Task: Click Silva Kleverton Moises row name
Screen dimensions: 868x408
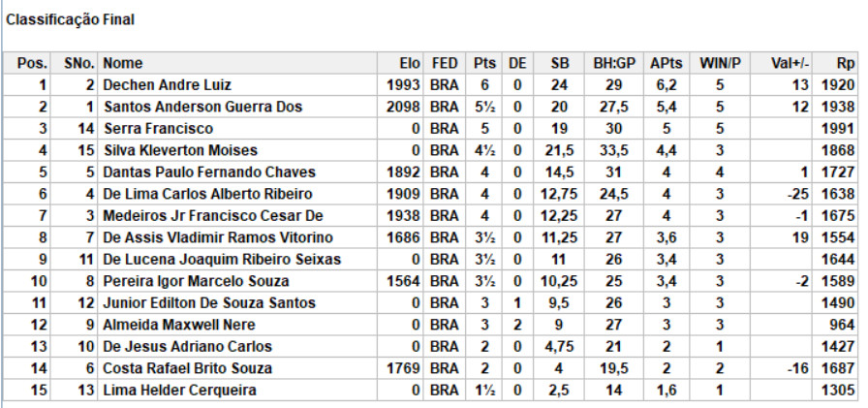Action: (182, 150)
